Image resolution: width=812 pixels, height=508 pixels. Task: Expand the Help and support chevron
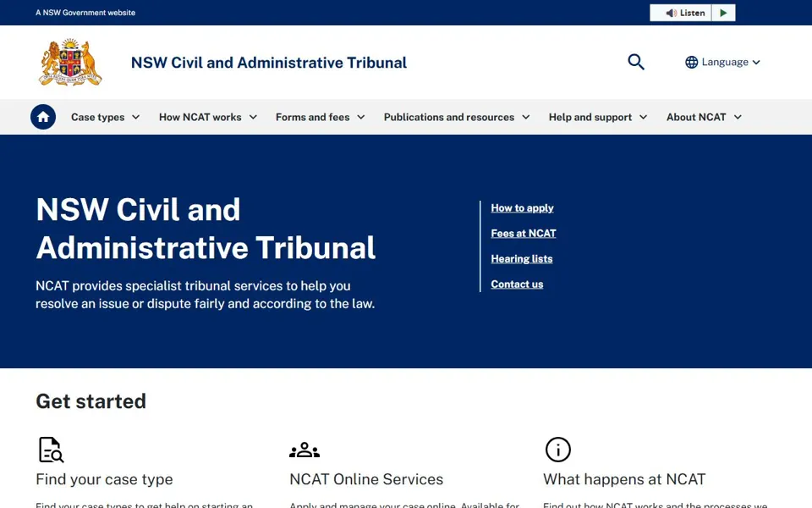coord(643,117)
